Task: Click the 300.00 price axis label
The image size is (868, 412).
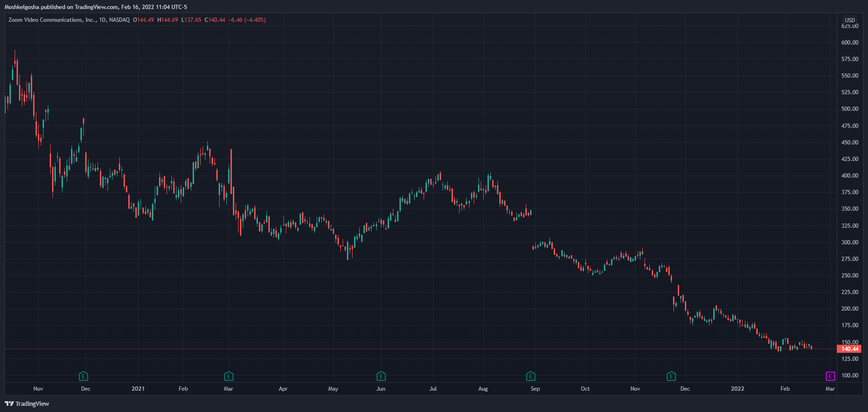Action: [850, 242]
